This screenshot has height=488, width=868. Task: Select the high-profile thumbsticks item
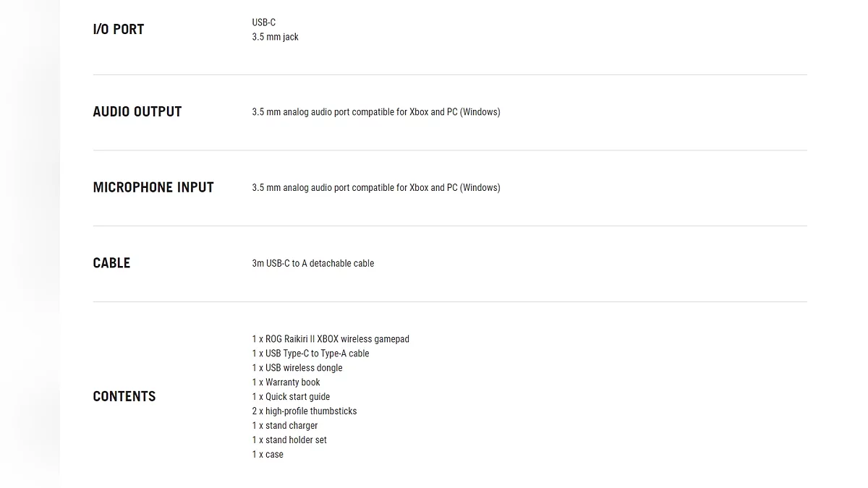pos(305,411)
